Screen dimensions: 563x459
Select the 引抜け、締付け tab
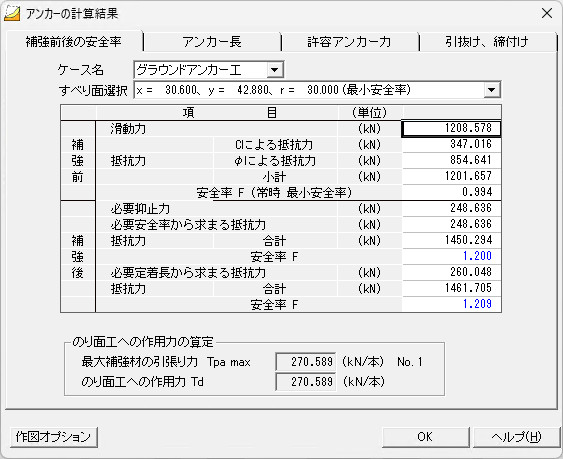[x=487, y=42]
